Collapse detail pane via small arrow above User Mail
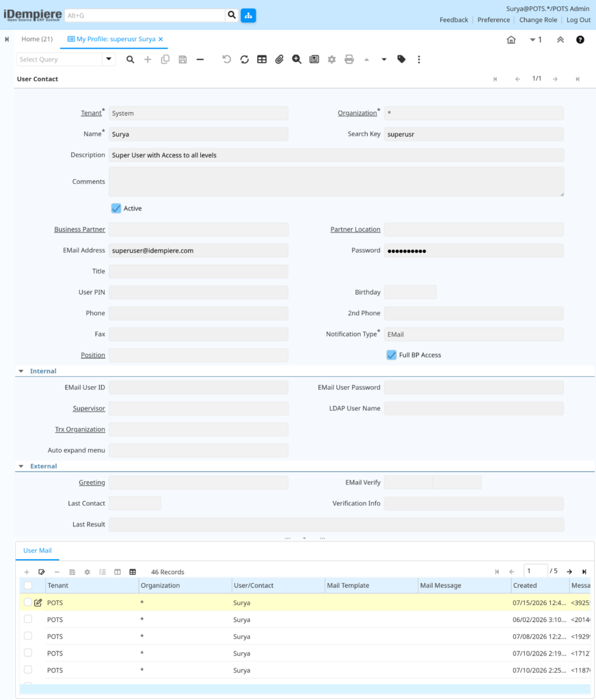The width and height of the screenshot is (596, 700). point(304,538)
